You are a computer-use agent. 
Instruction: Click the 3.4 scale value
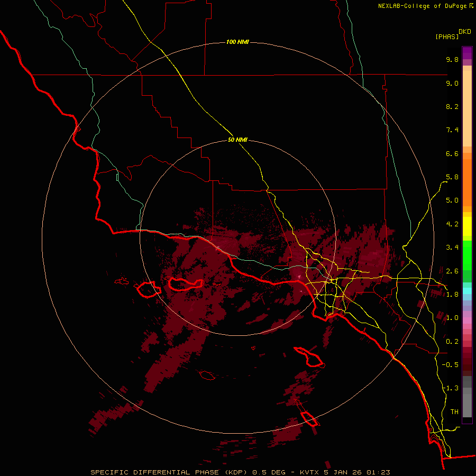[x=452, y=248]
